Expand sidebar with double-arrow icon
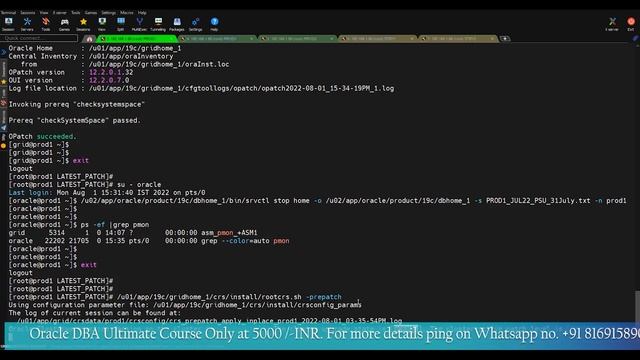The height and width of the screenshot is (360, 640). click(x=4, y=52)
